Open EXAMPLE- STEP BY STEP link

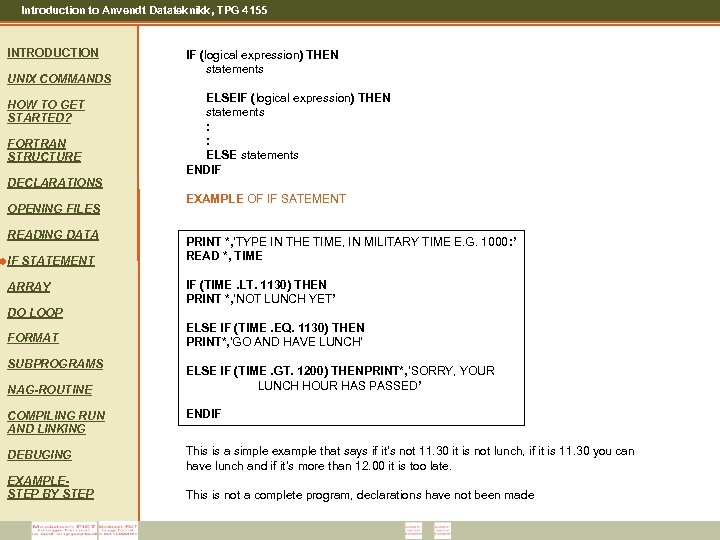51,487
